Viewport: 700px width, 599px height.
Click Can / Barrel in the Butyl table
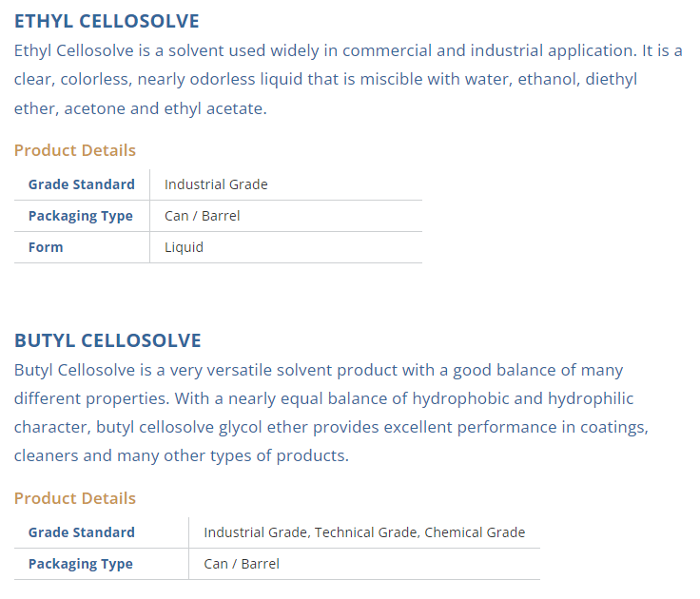point(242,564)
